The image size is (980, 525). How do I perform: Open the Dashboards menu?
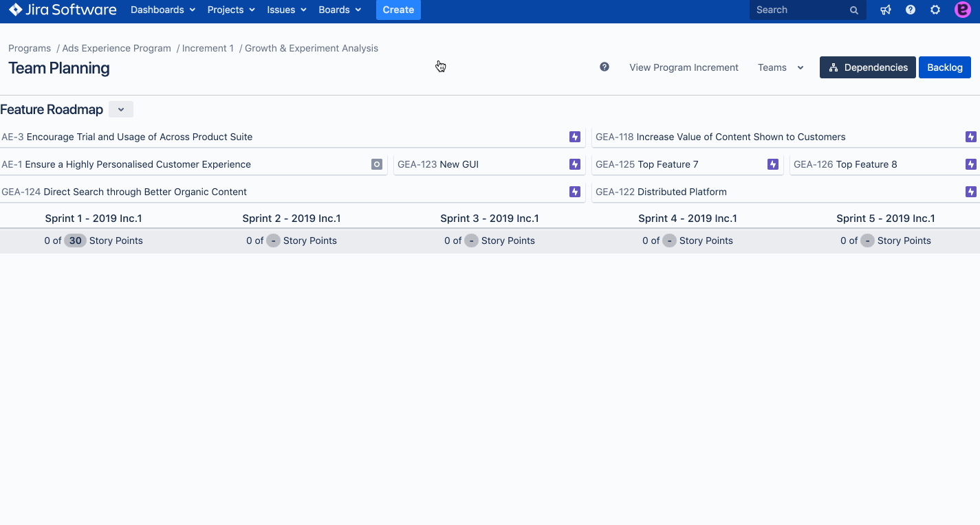click(163, 10)
